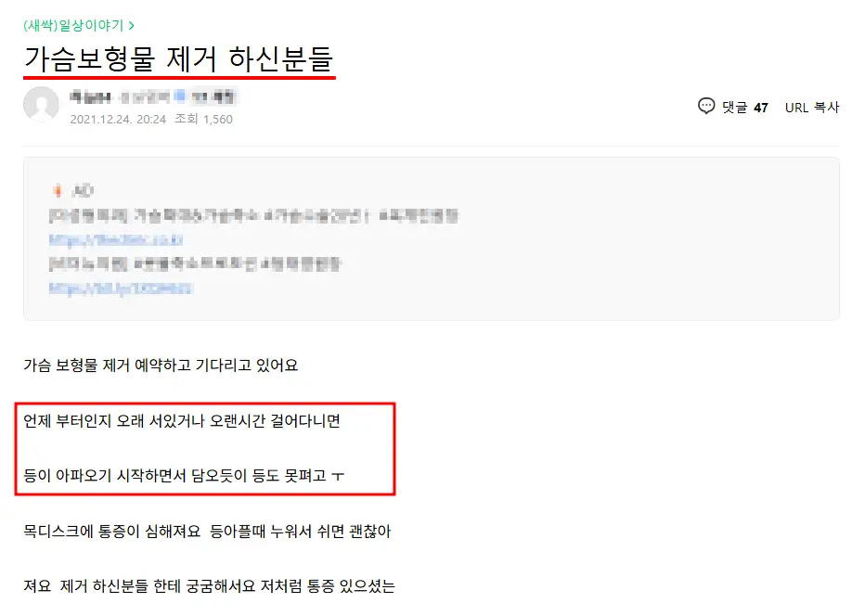Click the post timestamp 2021.12.24. 20:24

point(118,119)
